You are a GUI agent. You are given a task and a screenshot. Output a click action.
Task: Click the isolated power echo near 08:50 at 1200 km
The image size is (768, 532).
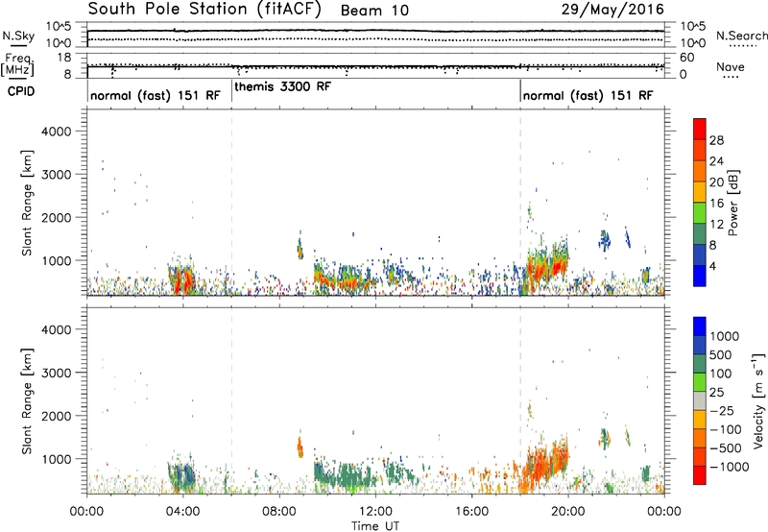(x=300, y=250)
